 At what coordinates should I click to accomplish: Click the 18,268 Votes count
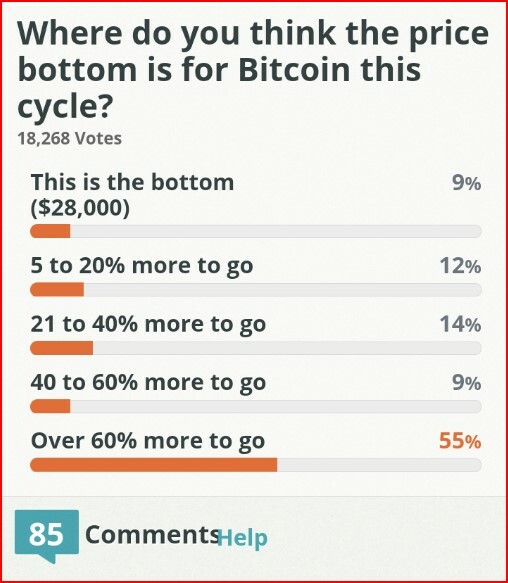point(70,138)
